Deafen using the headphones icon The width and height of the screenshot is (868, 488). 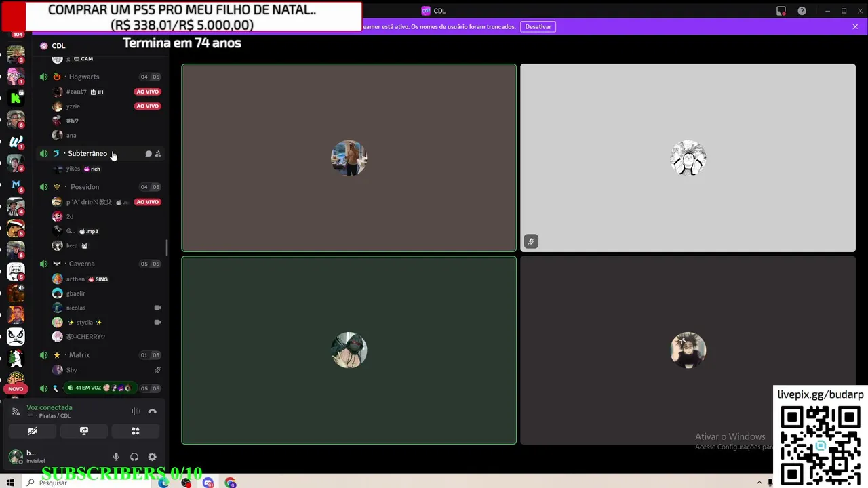[134, 457]
